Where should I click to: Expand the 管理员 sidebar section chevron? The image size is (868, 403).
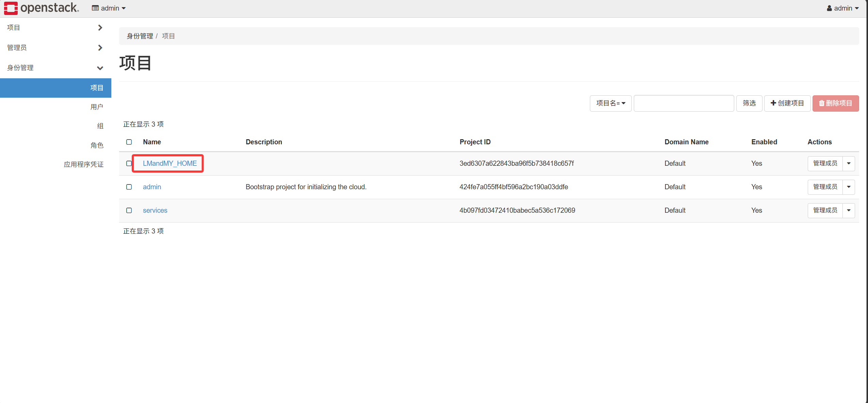(100, 48)
